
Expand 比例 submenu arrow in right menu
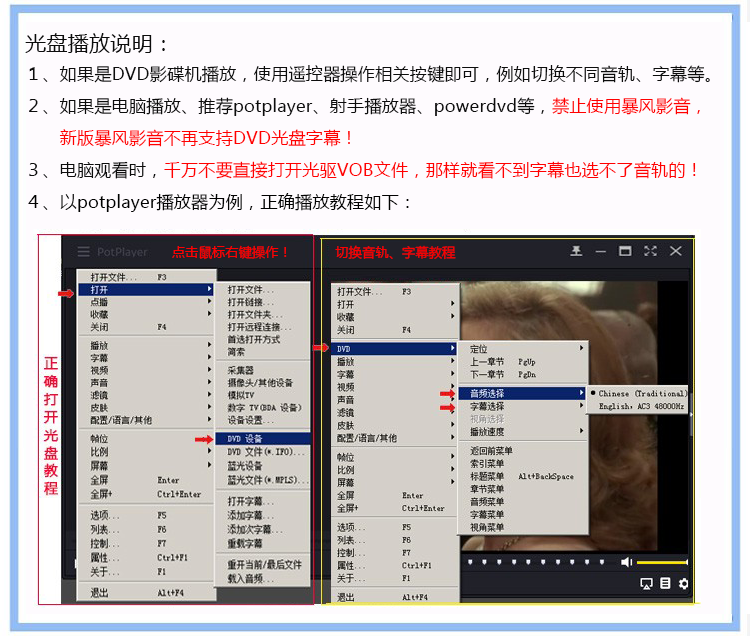pyautogui.click(x=452, y=469)
